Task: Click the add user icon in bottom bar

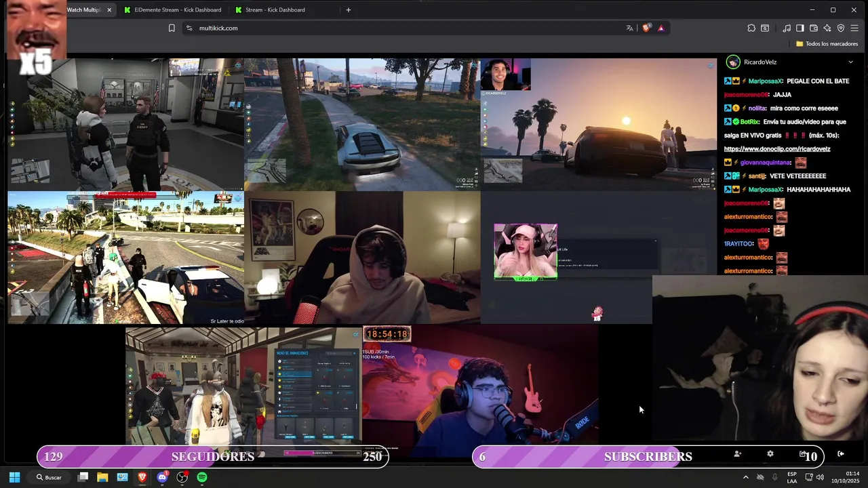Action: [738, 453]
